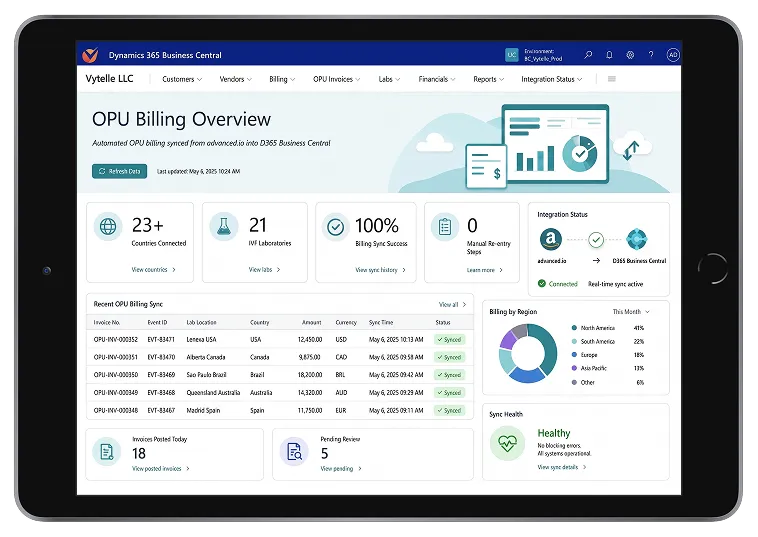Click the D365 Business Central integration icon
Screen dimensions: 758x537
click(637, 239)
